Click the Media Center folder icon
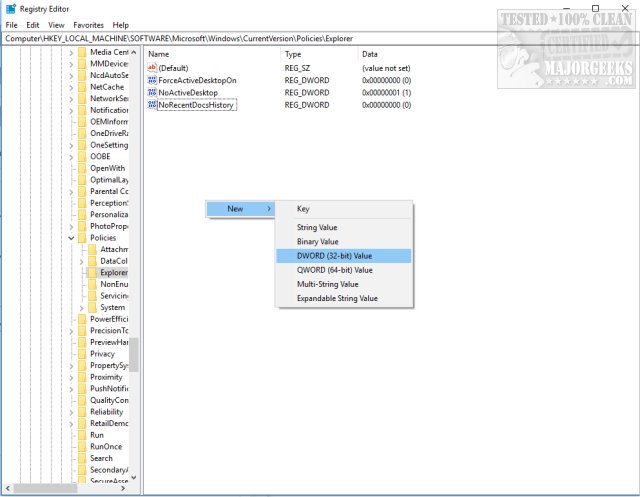Image resolution: width=640 pixels, height=497 pixels. pyautogui.click(x=82, y=52)
